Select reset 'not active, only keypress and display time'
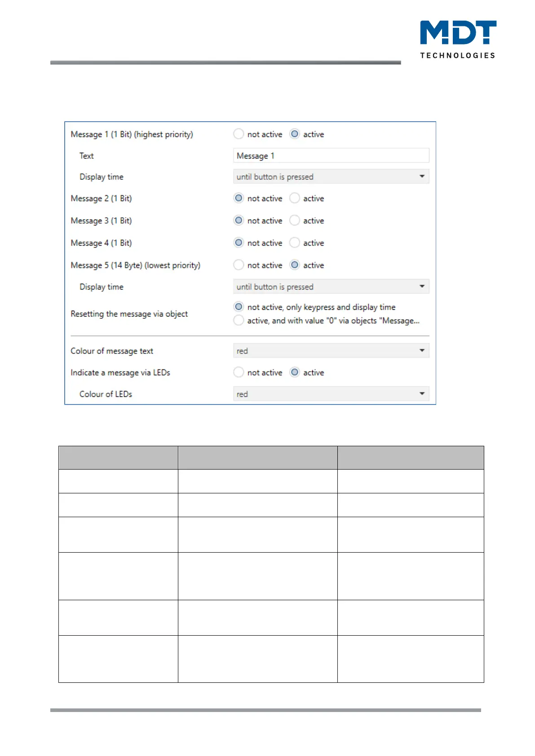This screenshot has width=535, height=756. tap(239, 307)
